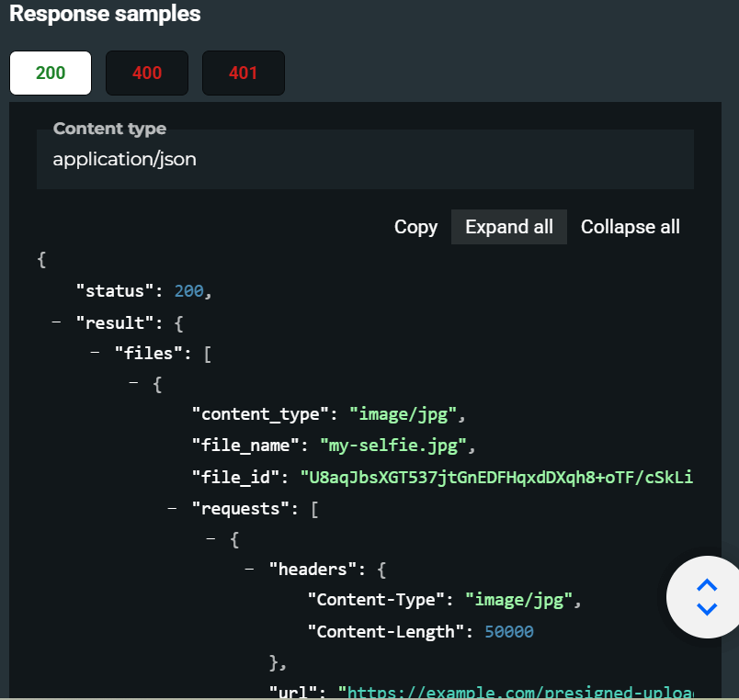Click the Copy button
Viewport: 739px width, 700px height.
click(x=415, y=227)
